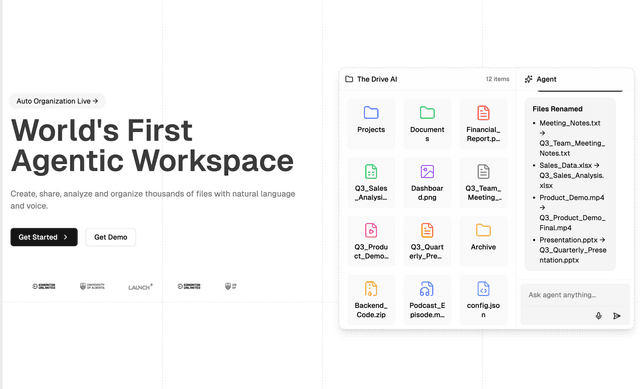The height and width of the screenshot is (389, 640).
Task: Click the Backend_Code.zip file name label
Action: coord(371,310)
